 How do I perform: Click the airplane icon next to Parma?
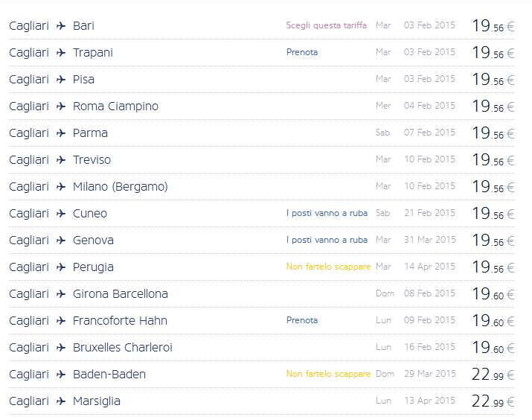click(61, 133)
